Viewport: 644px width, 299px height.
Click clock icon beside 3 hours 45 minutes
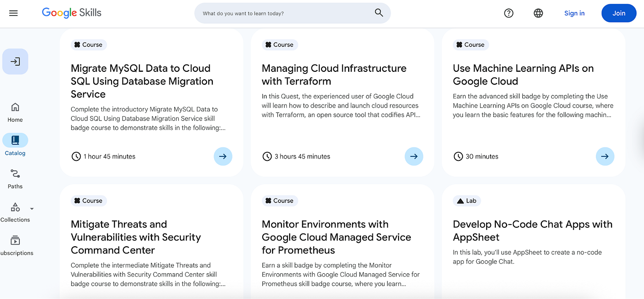[x=267, y=156]
